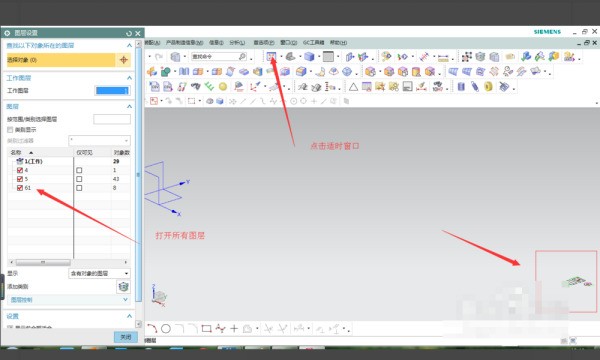600x360 pixels.
Task: Click the add category icon button
Action: pos(123,287)
